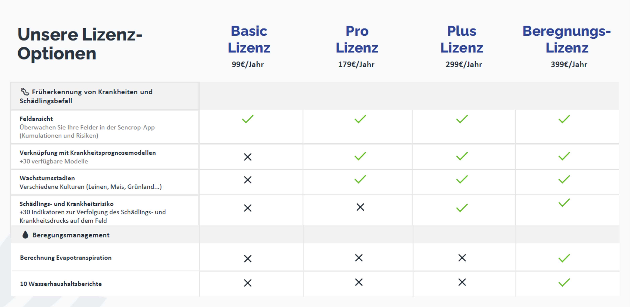Click the Plus Lizenz checkmark for Schädlings- und Krankheitsrisiko
The height and width of the screenshot is (307, 644).
[462, 208]
